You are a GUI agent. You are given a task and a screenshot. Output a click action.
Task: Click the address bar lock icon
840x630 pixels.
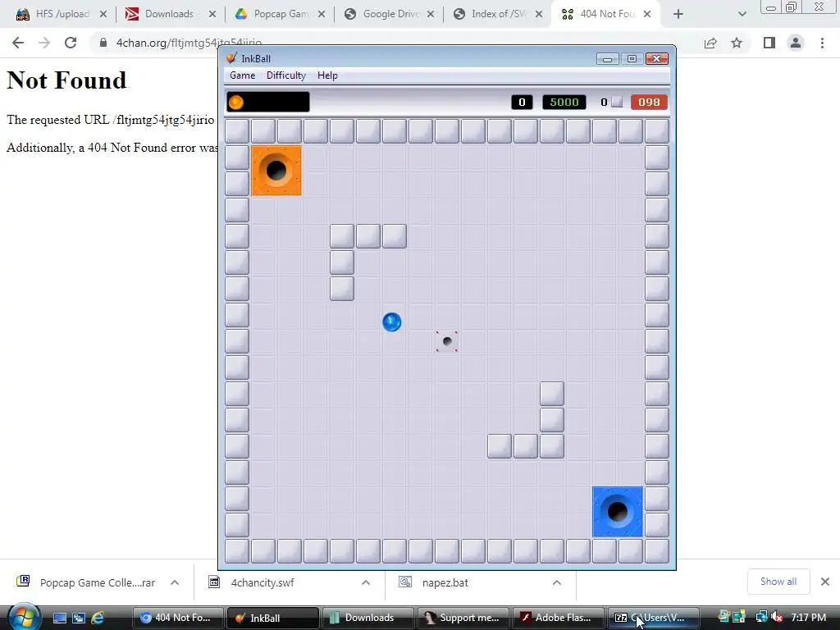tap(103, 43)
